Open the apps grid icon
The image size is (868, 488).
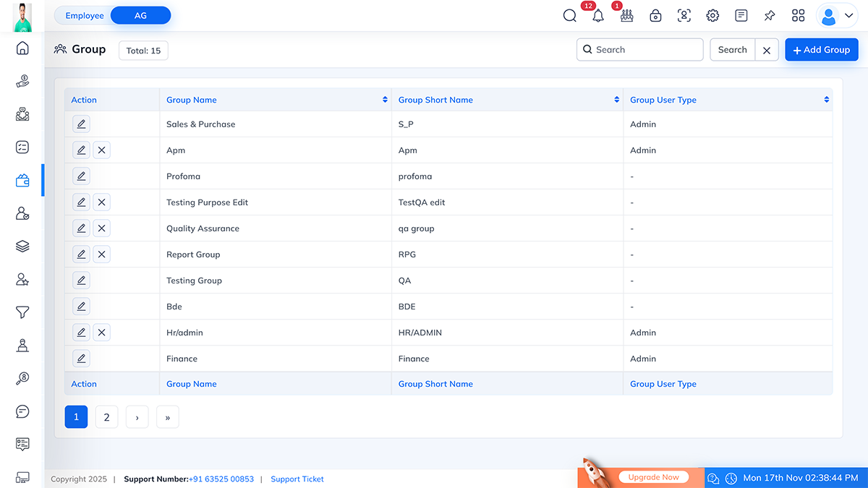tap(799, 16)
